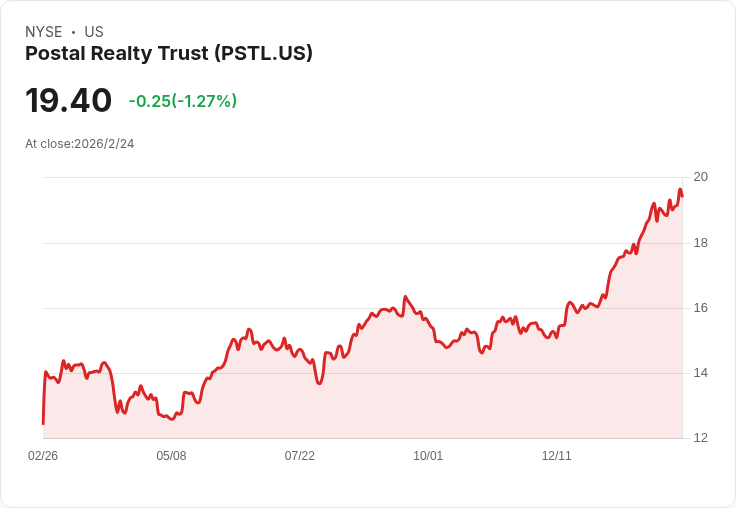Open the Postal Realty Trust (PSTL.US) title
Image resolution: width=736 pixels, height=508 pixels.
169,54
